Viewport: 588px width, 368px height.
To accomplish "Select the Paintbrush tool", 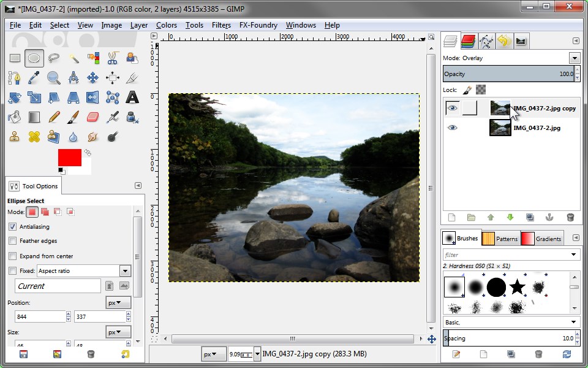I will pos(73,117).
